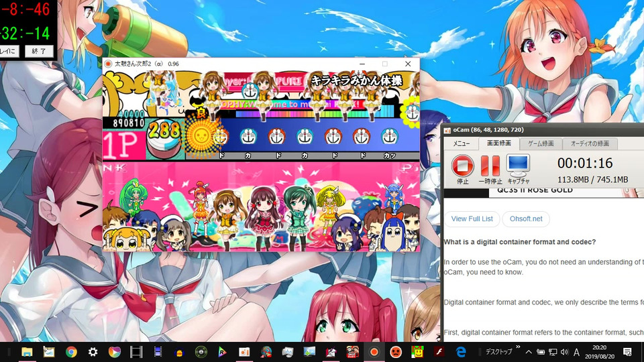This screenshot has height=362, width=644.
Task: Open the Ohsoft.net link
Action: [526, 219]
